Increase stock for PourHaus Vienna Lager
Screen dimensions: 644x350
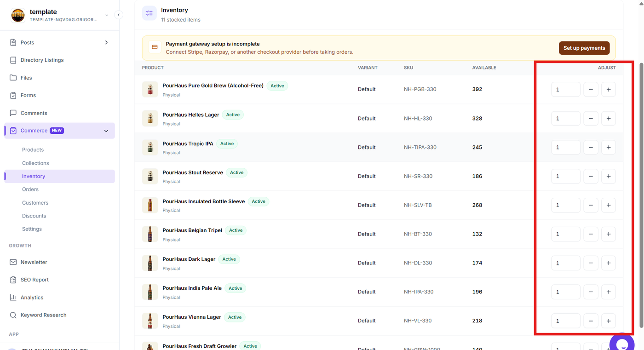coord(609,321)
